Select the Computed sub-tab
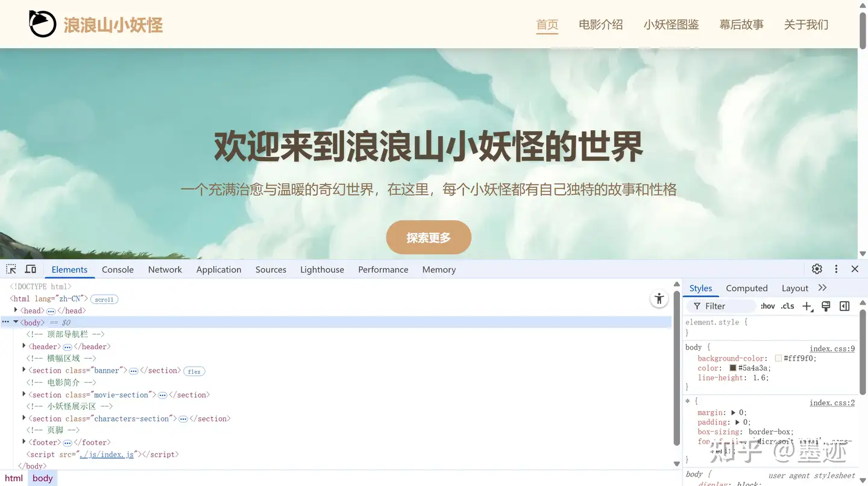Image resolution: width=868 pixels, height=486 pixels. point(747,288)
